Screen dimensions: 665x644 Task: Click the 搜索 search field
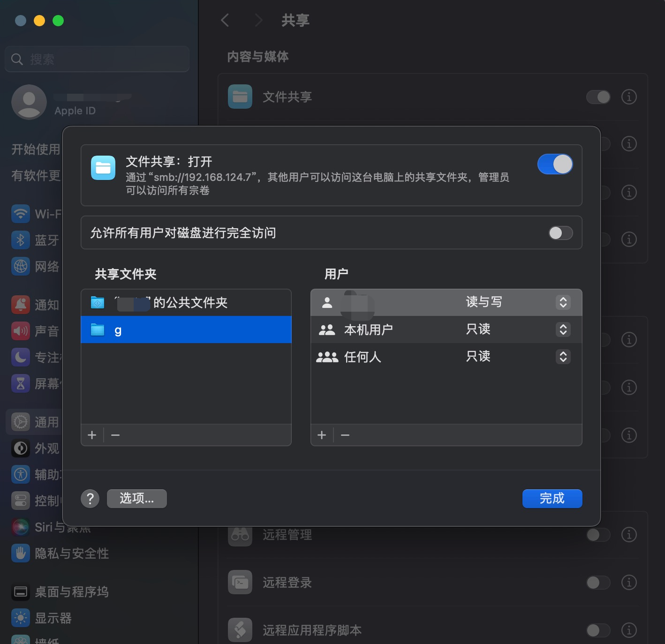click(97, 59)
